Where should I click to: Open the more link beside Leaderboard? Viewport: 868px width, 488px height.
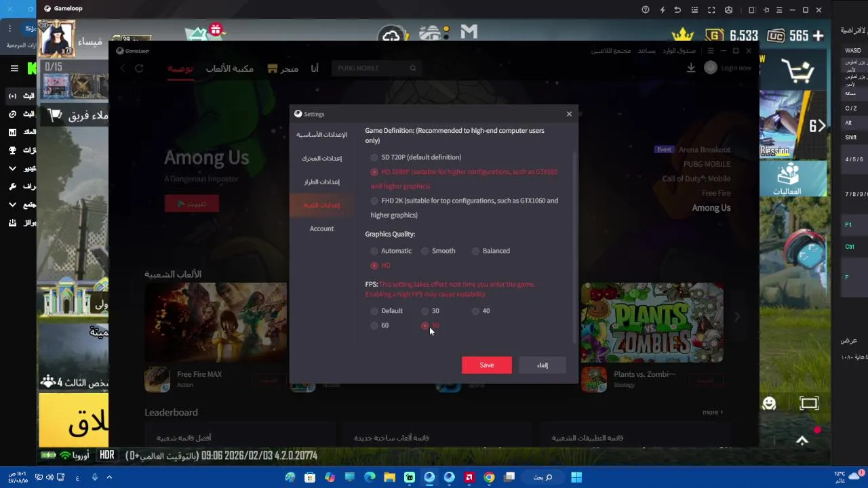(713, 412)
